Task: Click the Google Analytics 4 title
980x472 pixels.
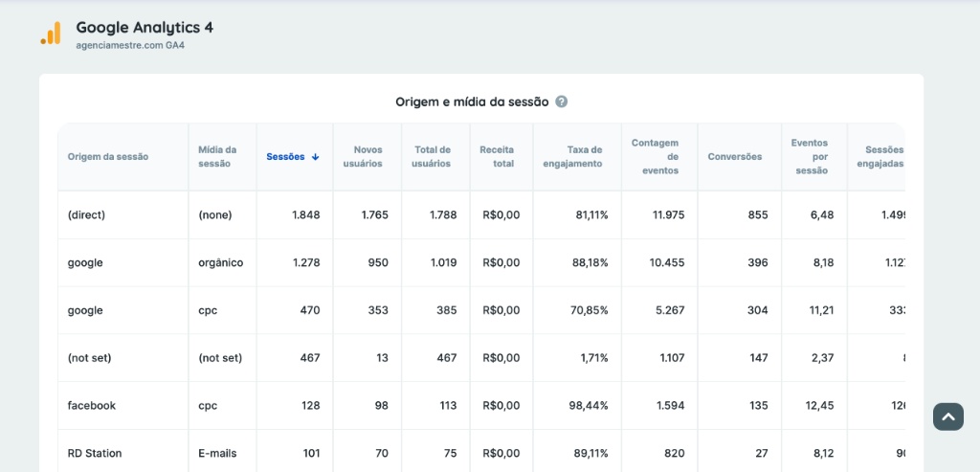Action: click(x=145, y=28)
